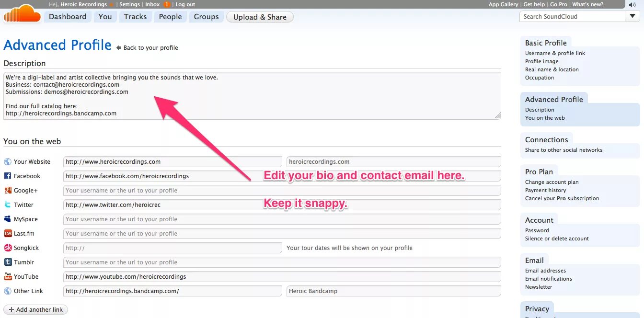Open Username & profile link settings

[x=555, y=53]
